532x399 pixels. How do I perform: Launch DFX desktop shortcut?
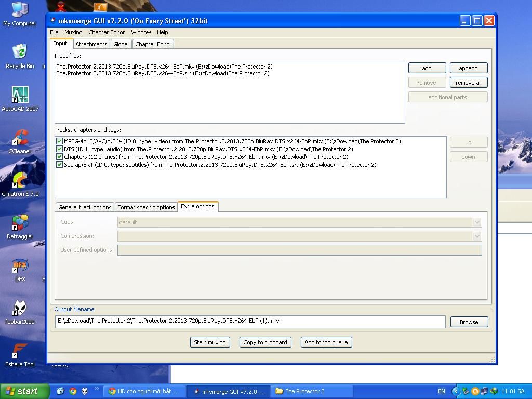pyautogui.click(x=20, y=270)
